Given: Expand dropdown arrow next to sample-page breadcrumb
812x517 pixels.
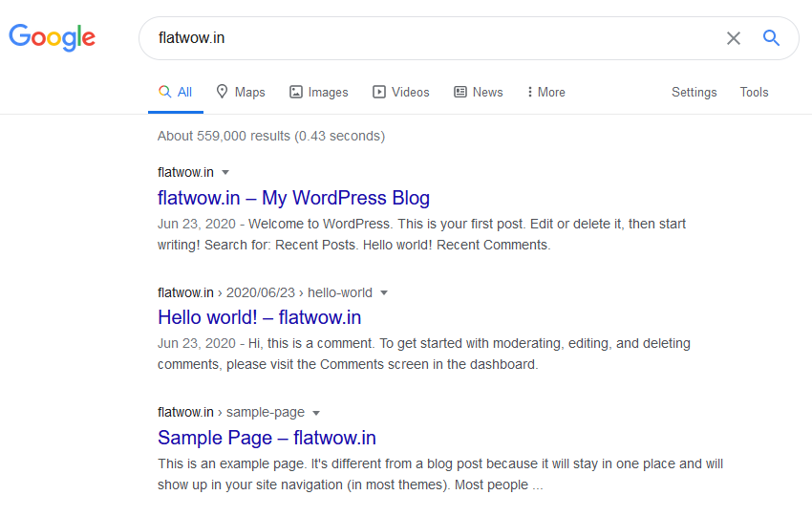Looking at the screenshot, I should click(316, 413).
